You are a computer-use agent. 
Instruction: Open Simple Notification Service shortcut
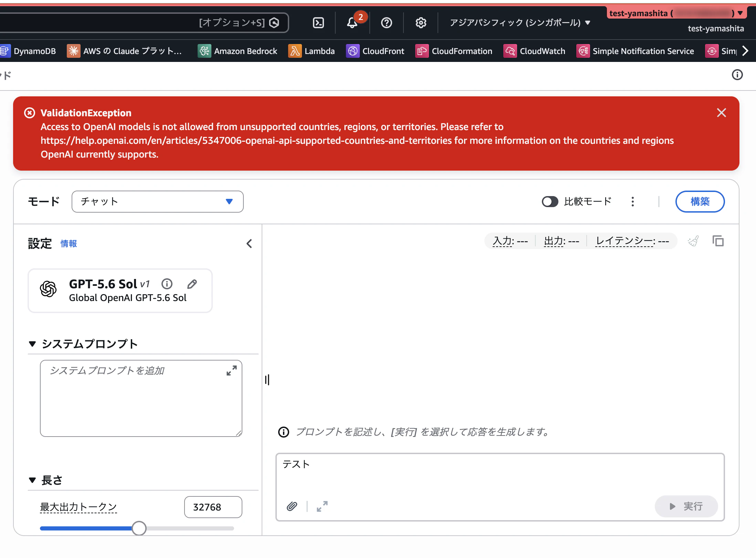point(635,51)
